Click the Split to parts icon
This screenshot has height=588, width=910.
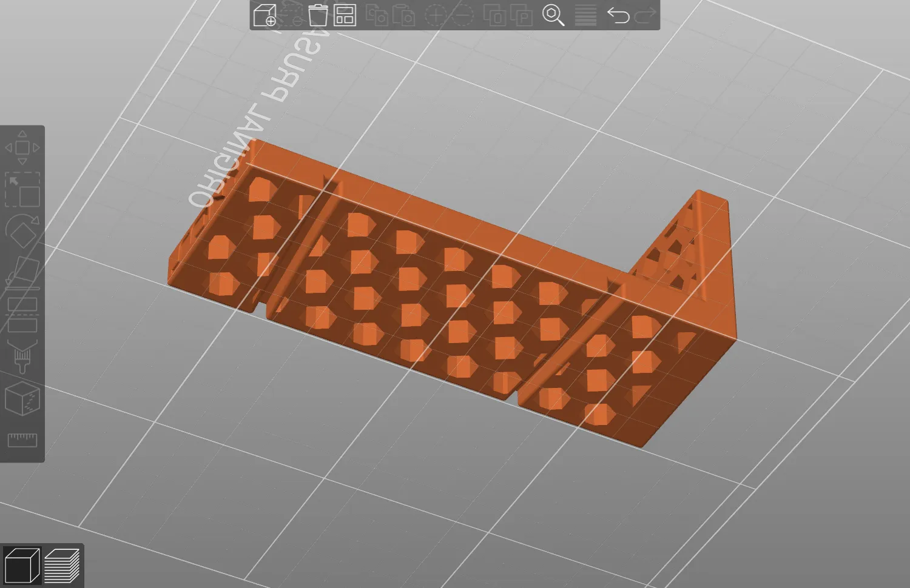pos(521,15)
